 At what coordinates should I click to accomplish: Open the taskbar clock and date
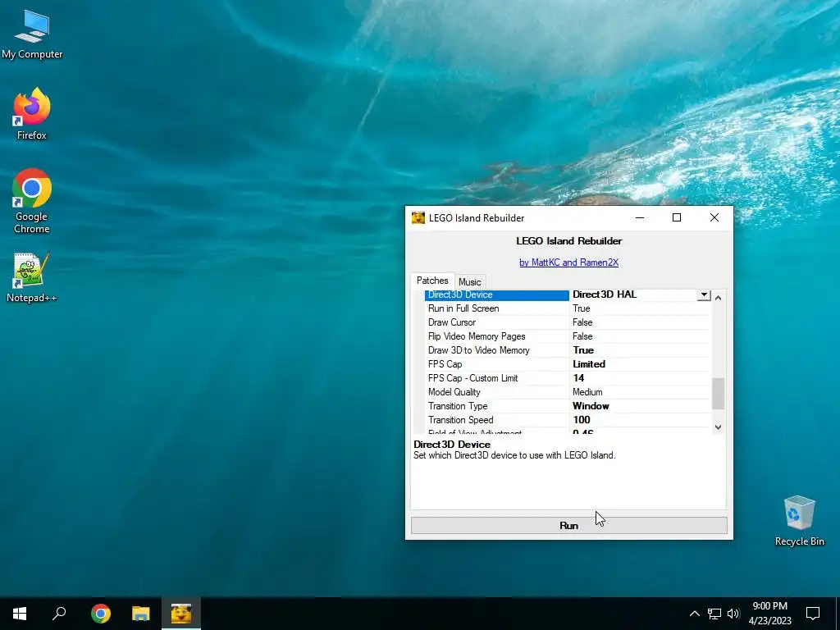tap(769, 614)
